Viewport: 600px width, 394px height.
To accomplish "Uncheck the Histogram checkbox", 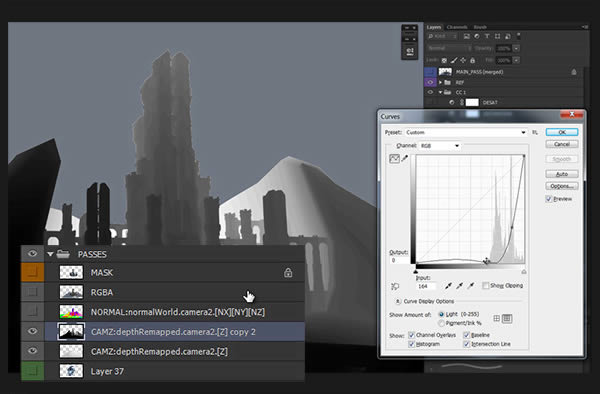I will [411, 344].
